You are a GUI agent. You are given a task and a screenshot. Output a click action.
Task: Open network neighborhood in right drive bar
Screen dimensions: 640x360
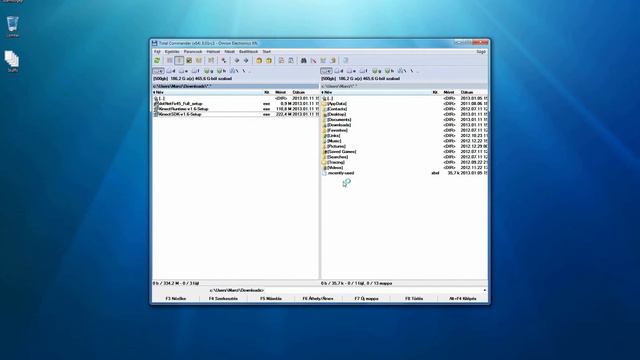[402, 71]
